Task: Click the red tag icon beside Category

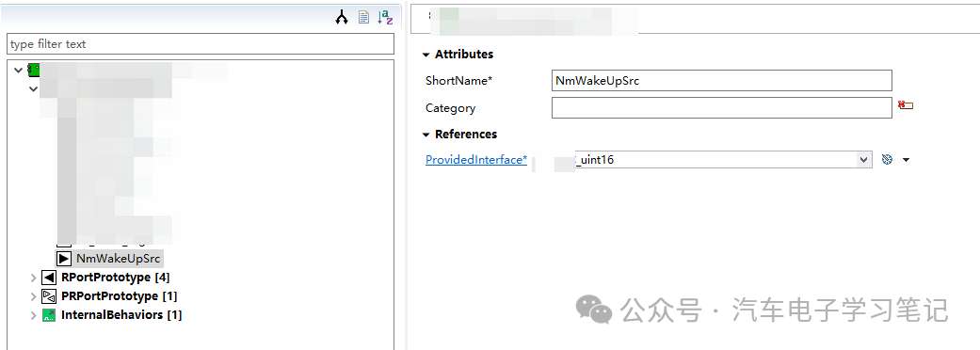Action: (x=906, y=105)
